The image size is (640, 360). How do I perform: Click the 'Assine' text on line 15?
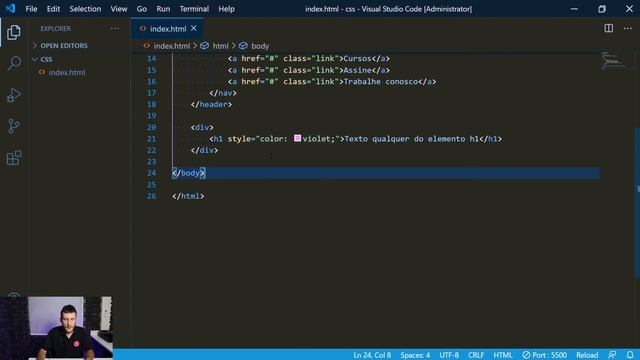tap(357, 70)
